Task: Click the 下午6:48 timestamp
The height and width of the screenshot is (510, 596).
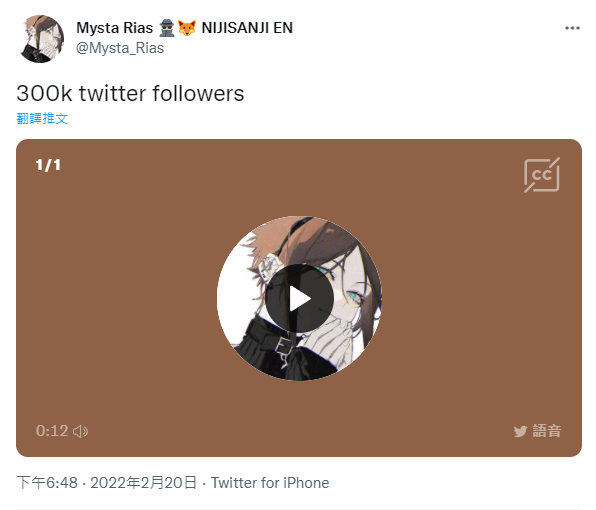Action: point(47,483)
